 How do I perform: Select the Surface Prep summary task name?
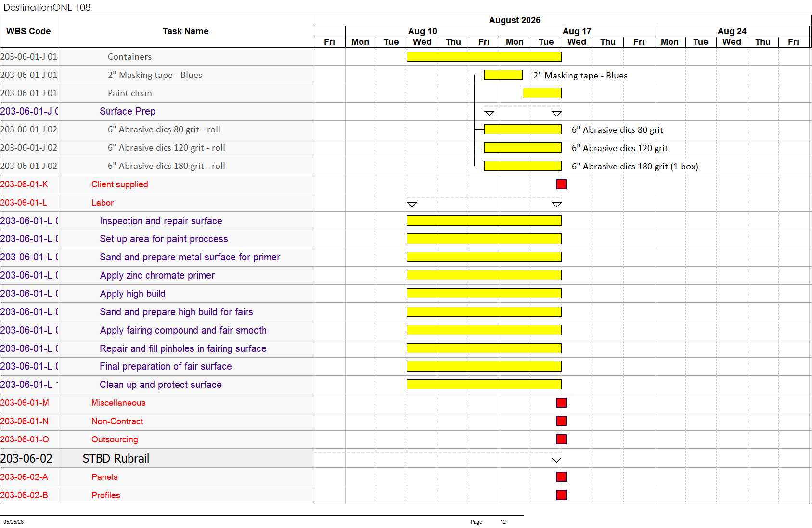(x=128, y=111)
